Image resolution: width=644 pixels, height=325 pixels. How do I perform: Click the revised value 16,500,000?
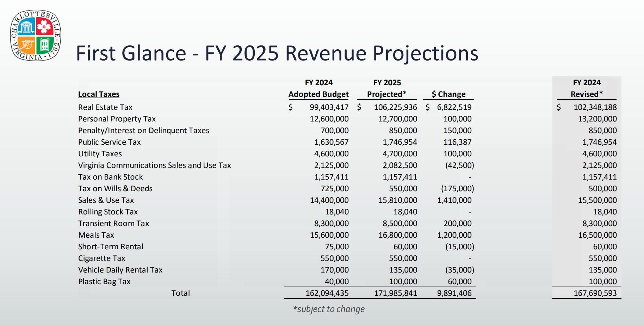tap(597, 235)
